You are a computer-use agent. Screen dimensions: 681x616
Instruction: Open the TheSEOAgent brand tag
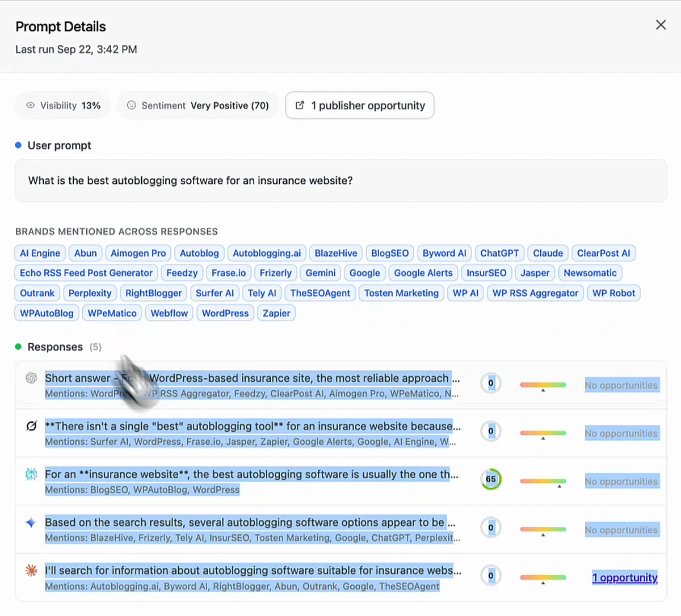click(x=321, y=293)
